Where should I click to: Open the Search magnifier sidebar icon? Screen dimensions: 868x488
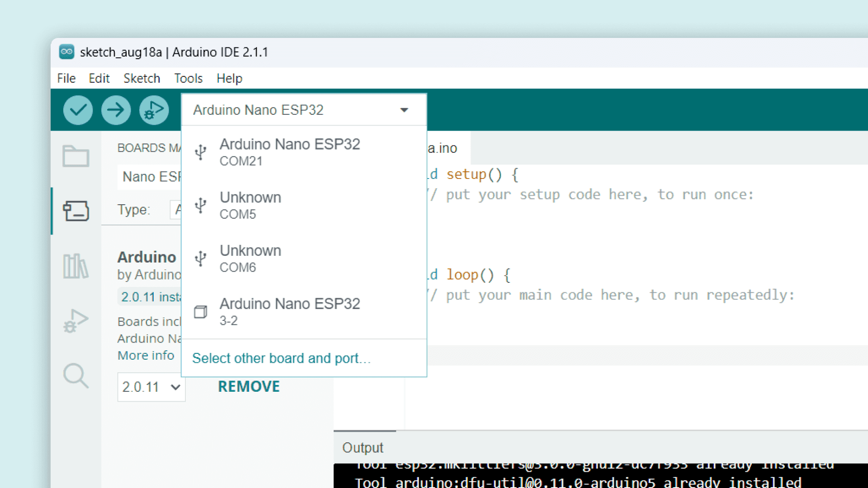pos(75,375)
